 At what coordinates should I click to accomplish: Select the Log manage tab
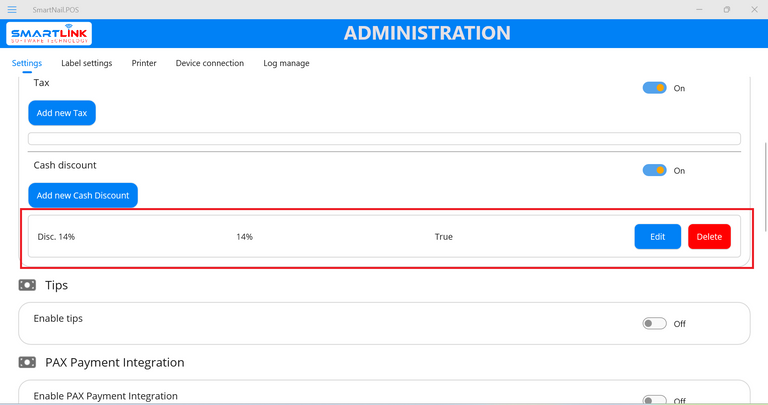286,63
